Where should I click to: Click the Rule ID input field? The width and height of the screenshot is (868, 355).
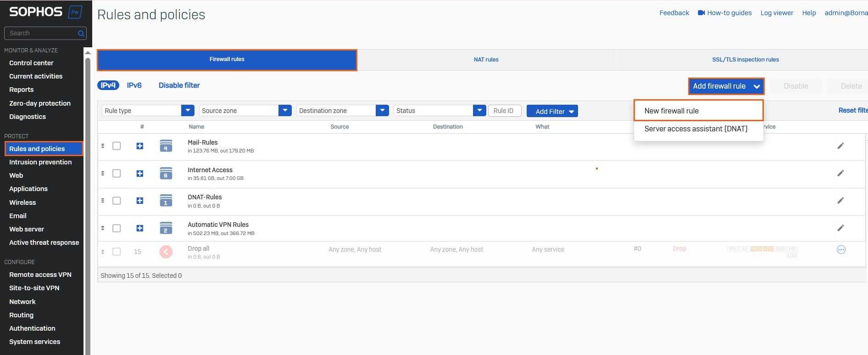[x=505, y=111]
